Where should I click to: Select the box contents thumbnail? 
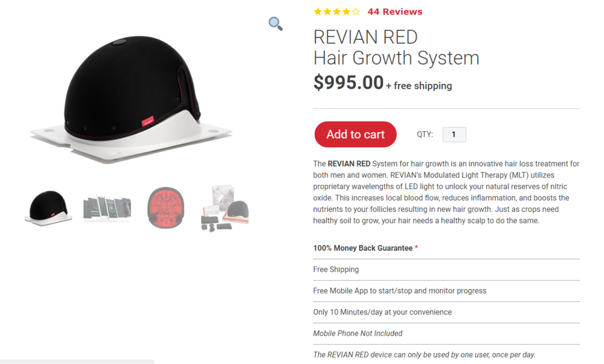click(225, 208)
